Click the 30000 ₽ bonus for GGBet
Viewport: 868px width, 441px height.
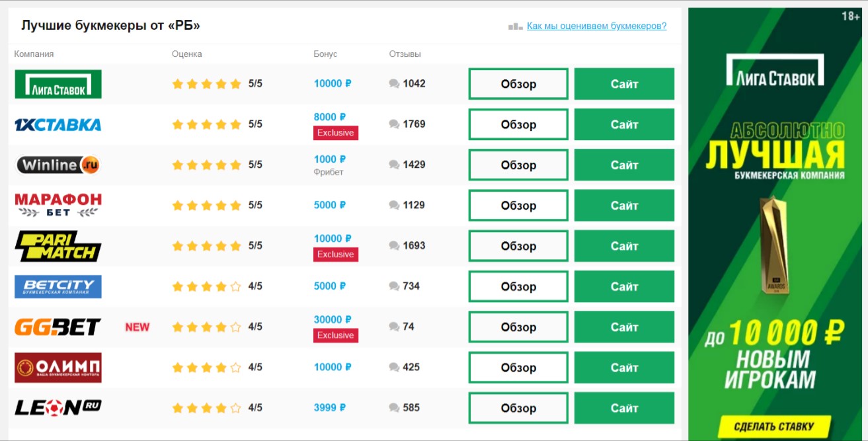[x=333, y=319]
